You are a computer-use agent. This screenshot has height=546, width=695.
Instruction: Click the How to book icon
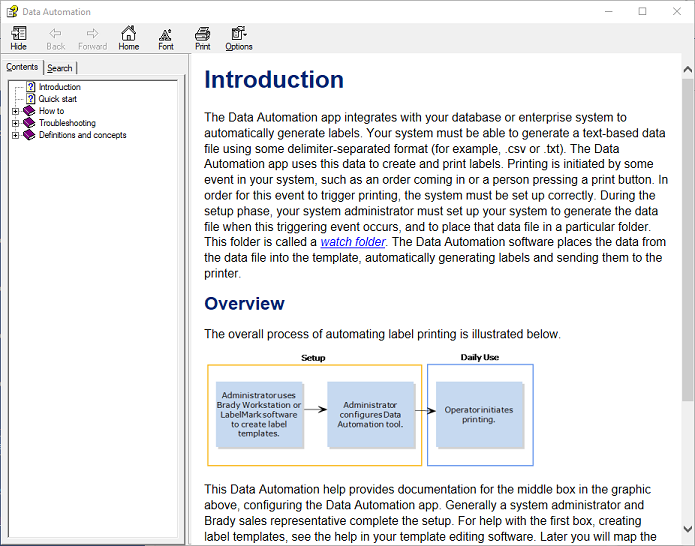(29, 111)
